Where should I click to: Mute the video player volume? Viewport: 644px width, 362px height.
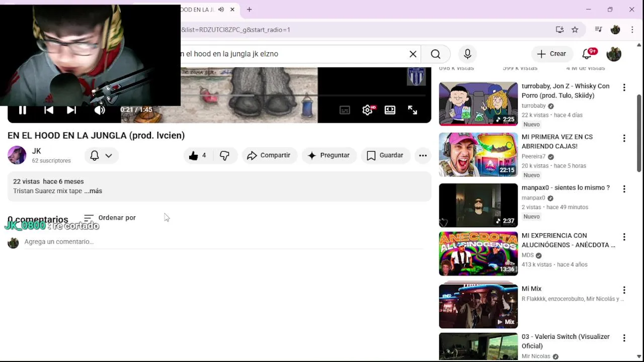pos(100,110)
